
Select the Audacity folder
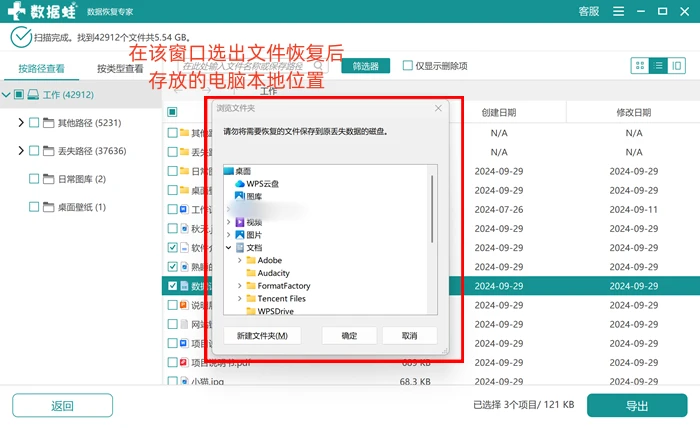(x=273, y=273)
